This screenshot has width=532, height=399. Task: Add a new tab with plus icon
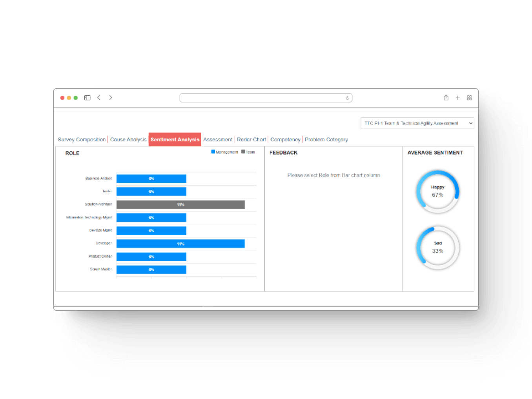pos(457,98)
